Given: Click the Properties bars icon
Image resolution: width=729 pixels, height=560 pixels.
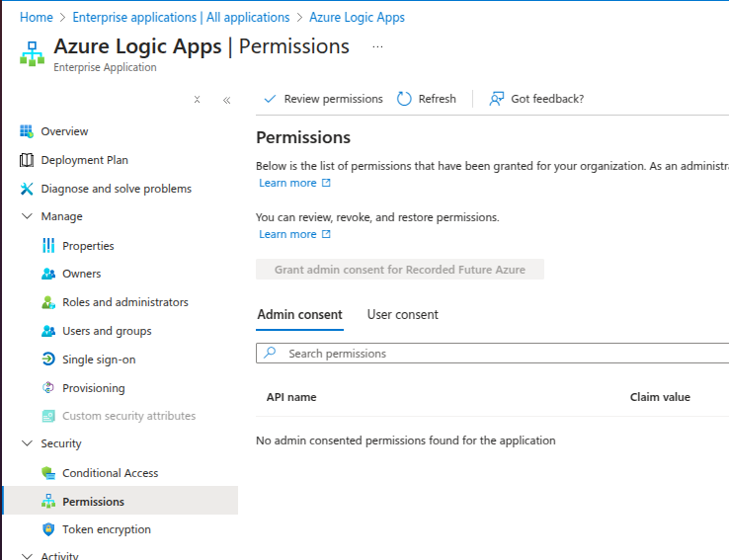Looking at the screenshot, I should point(48,245).
